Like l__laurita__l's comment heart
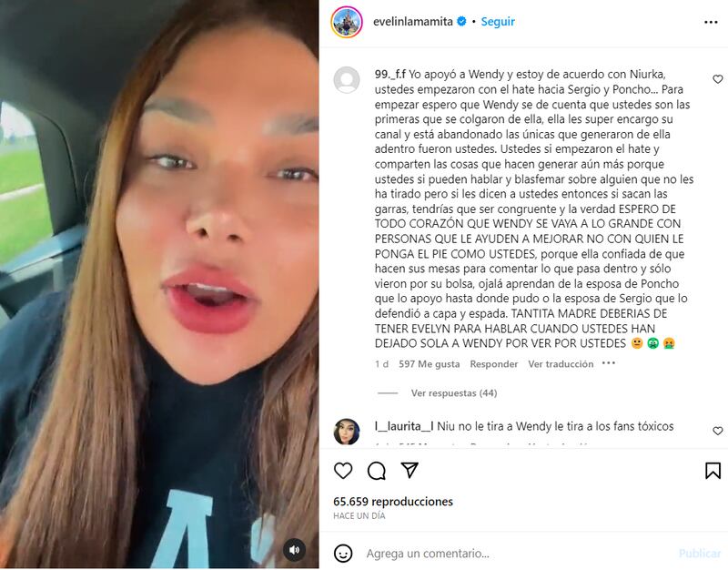 [x=718, y=431]
